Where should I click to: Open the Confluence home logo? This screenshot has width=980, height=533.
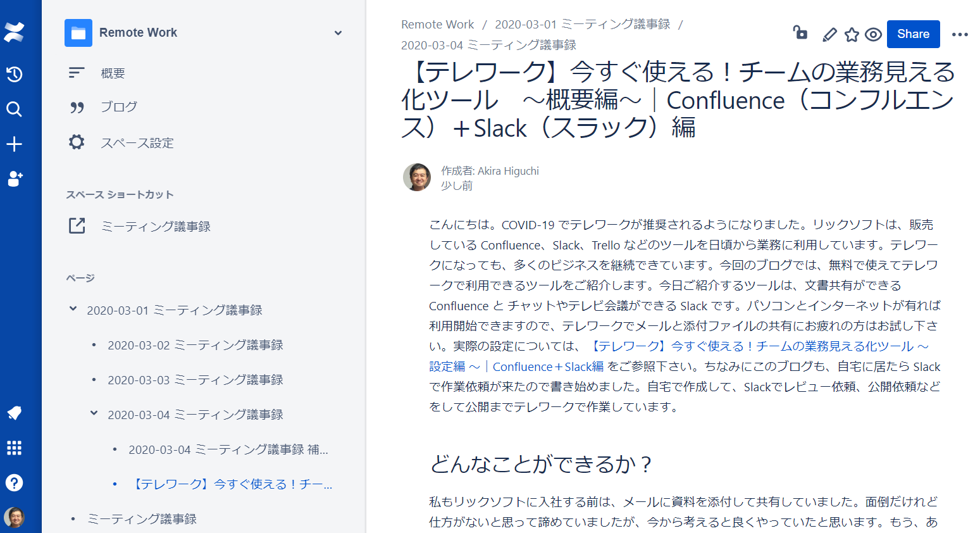pos(14,32)
